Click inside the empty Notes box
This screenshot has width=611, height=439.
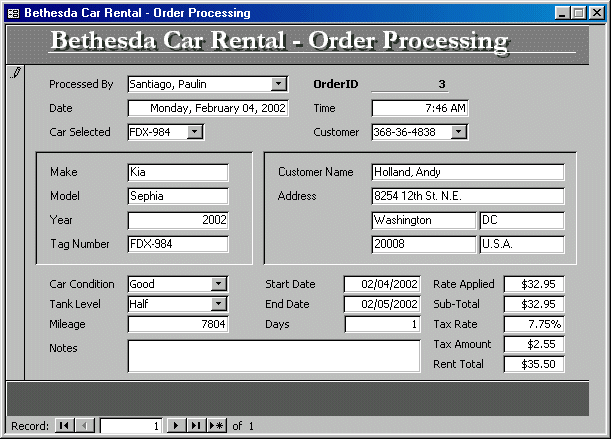[x=274, y=356]
